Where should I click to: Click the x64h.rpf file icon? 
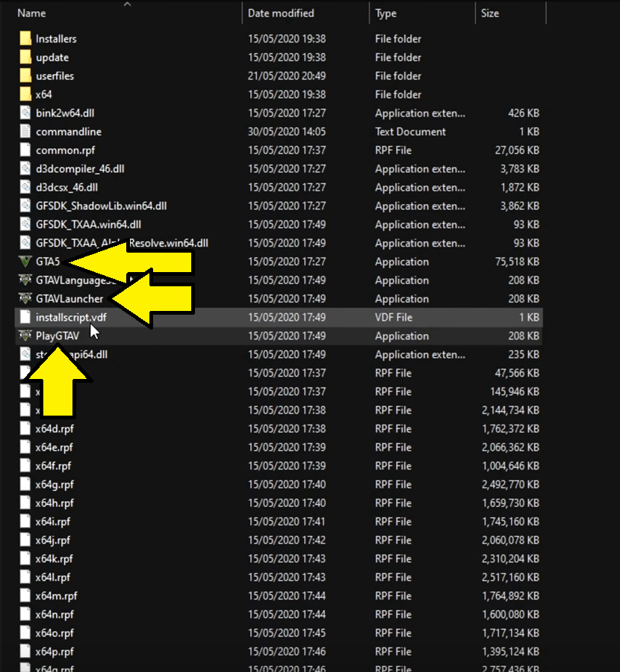point(25,503)
